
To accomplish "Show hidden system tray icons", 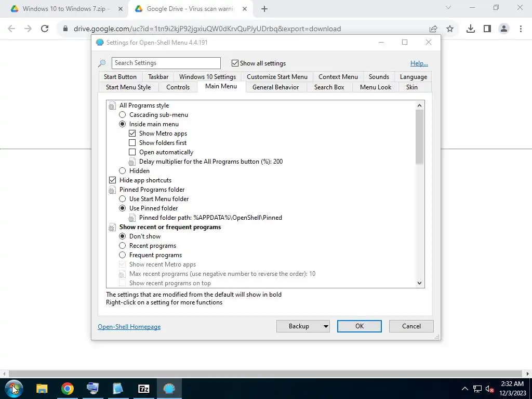I will click(x=465, y=389).
